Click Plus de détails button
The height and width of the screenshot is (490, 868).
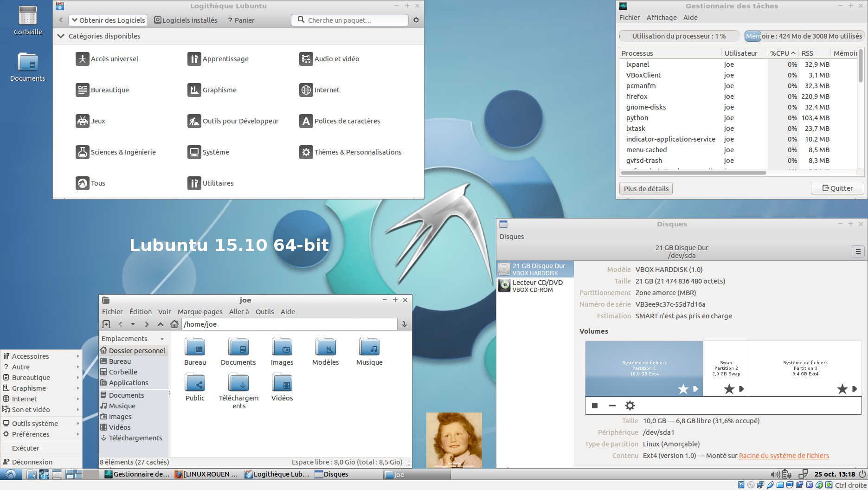[x=646, y=188]
